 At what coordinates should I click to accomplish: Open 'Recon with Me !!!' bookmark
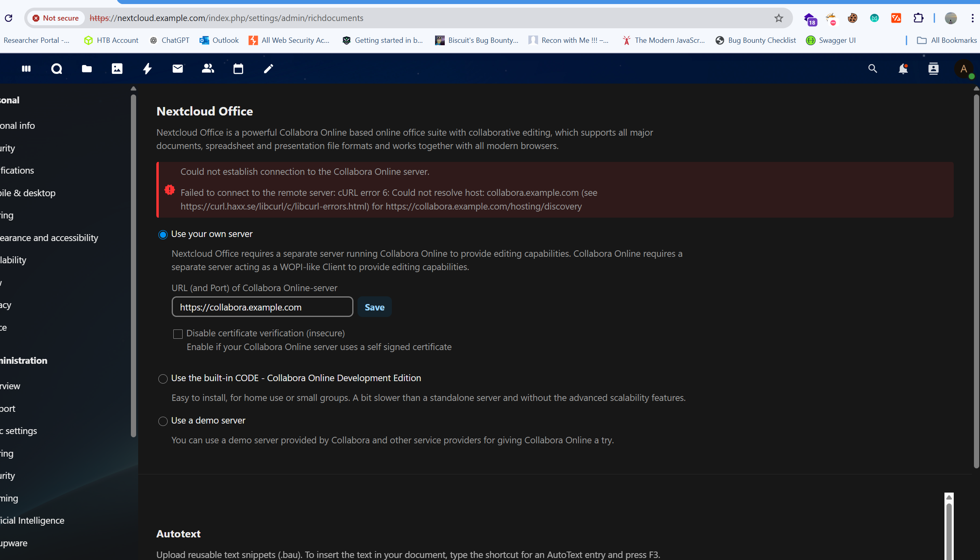point(569,40)
